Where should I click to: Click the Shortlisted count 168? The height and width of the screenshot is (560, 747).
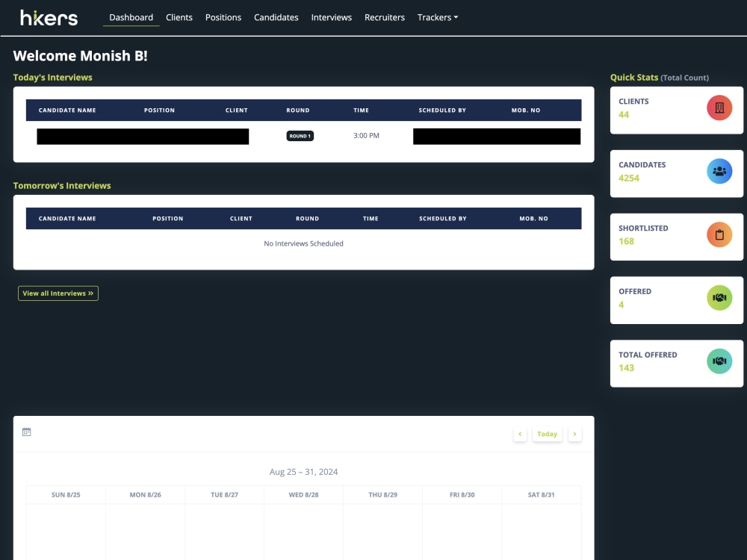pos(627,241)
